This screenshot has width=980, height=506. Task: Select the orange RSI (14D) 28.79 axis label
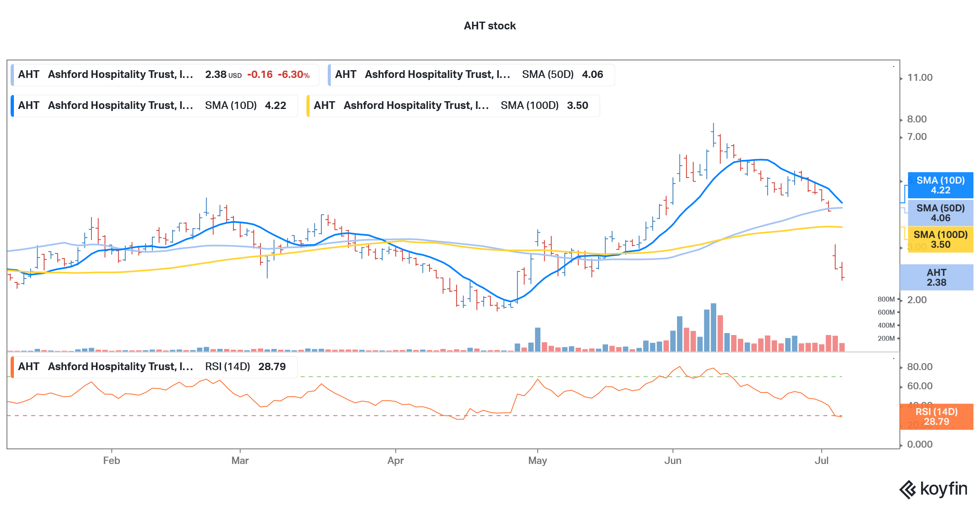(x=936, y=417)
